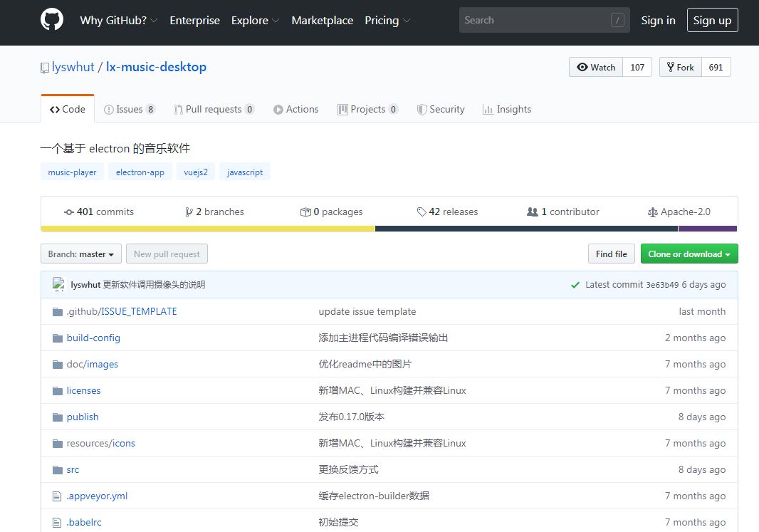The height and width of the screenshot is (532, 759).
Task: Click the purple segment of language bar
Action: (708, 229)
